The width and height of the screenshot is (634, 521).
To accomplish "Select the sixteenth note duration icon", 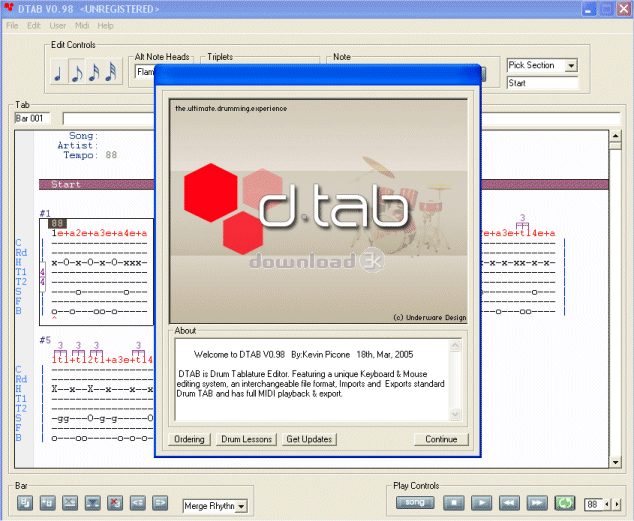I will point(93,73).
